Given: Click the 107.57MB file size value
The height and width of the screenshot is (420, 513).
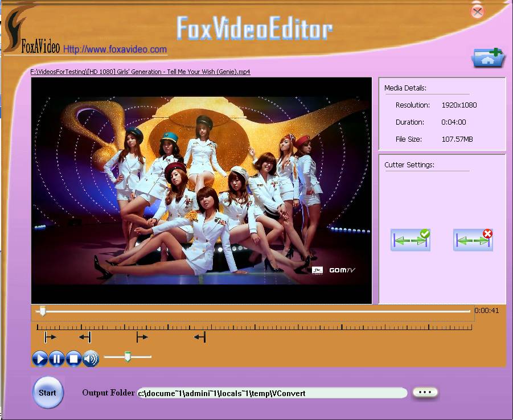Looking at the screenshot, I should [x=457, y=139].
